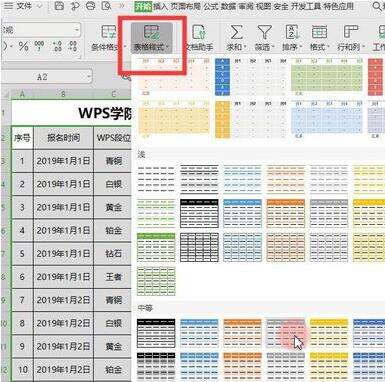Expand the 行和列 dropdown arrow
385x382 pixels.
point(363,47)
